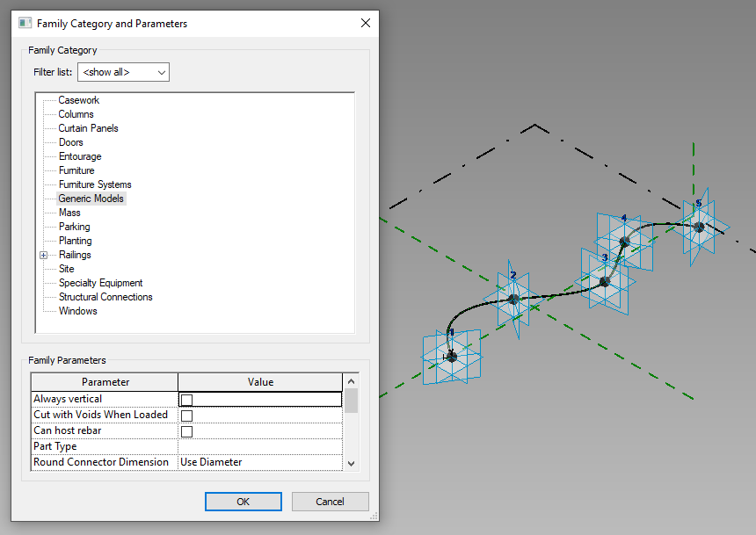Close the Family Category and Parameters dialog
Viewport: 756px width, 535px height.
(x=366, y=23)
